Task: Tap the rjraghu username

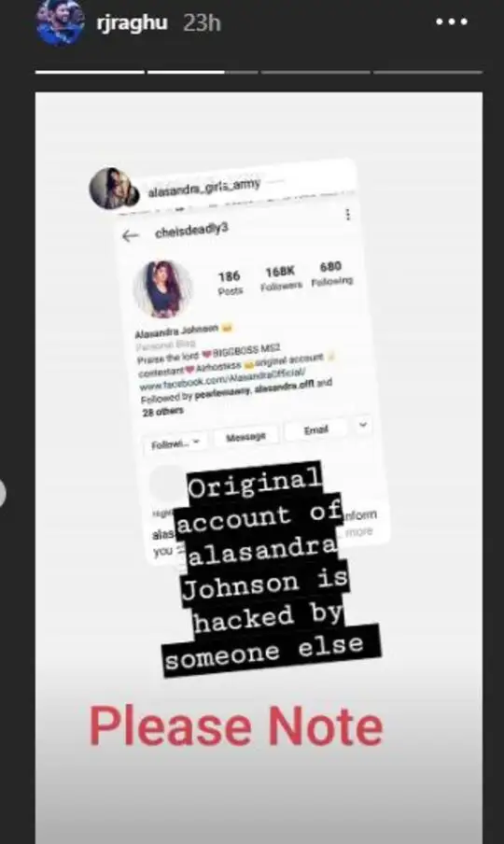Action: (133, 23)
